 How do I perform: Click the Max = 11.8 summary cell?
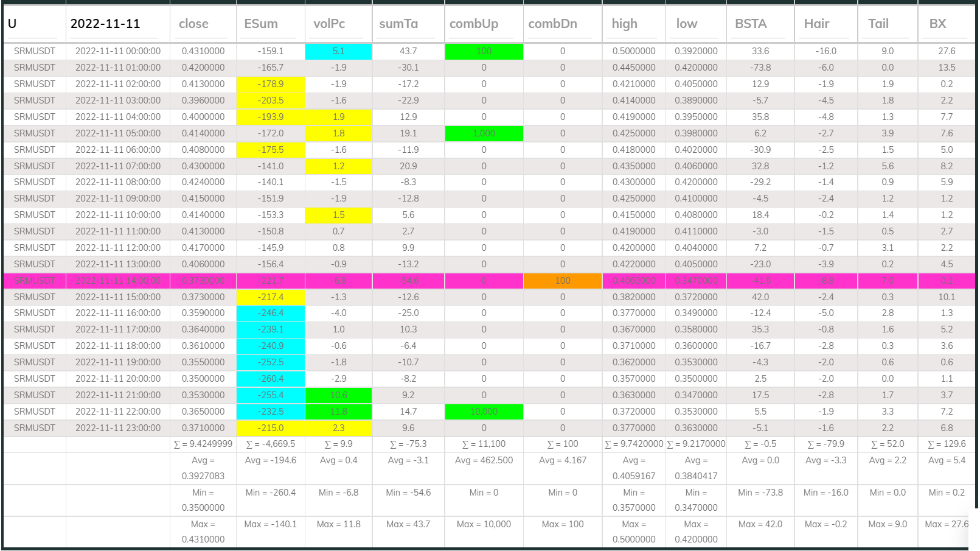click(x=338, y=524)
